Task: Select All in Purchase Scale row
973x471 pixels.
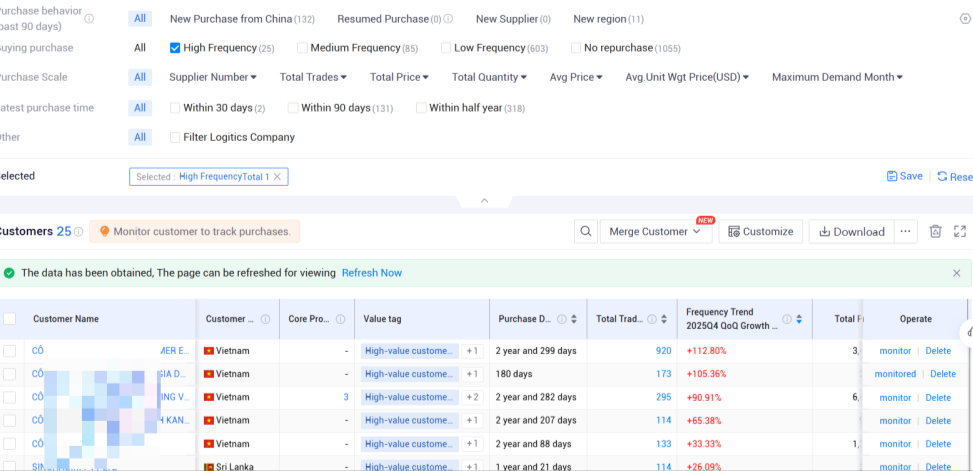Action: click(x=140, y=77)
